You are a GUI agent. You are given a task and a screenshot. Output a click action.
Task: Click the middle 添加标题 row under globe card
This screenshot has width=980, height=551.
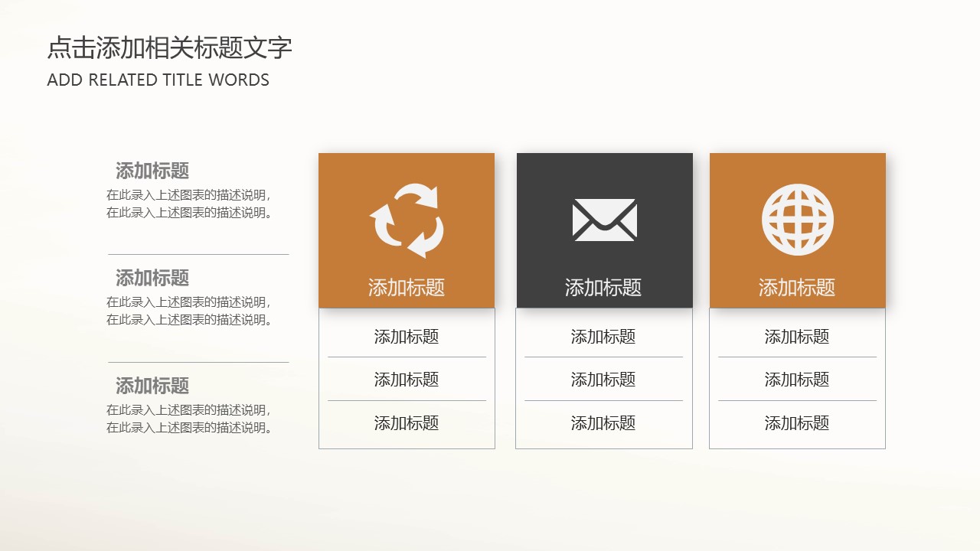pyautogui.click(x=797, y=380)
